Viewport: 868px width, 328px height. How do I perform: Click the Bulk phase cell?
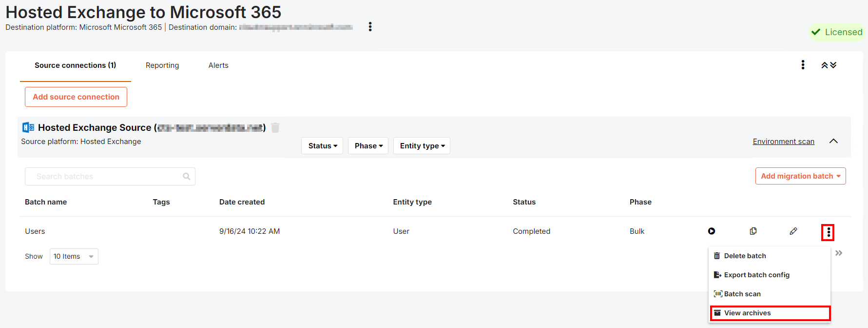point(637,231)
